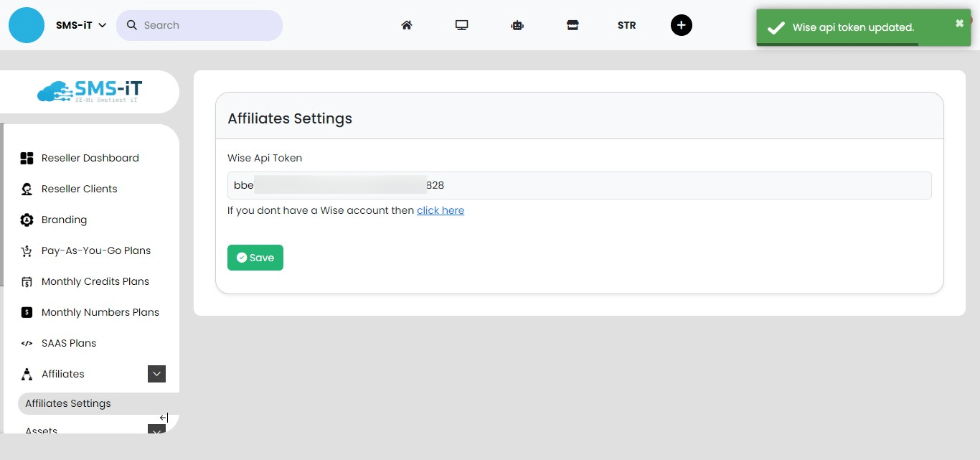Open the Wise signup via click here link
Screen dimensions: 980x460
click(440, 210)
